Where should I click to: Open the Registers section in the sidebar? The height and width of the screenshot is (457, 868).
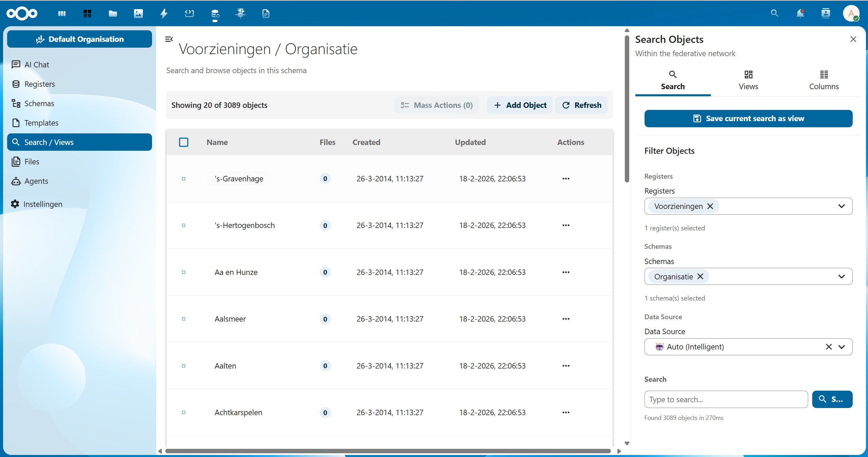click(x=39, y=84)
